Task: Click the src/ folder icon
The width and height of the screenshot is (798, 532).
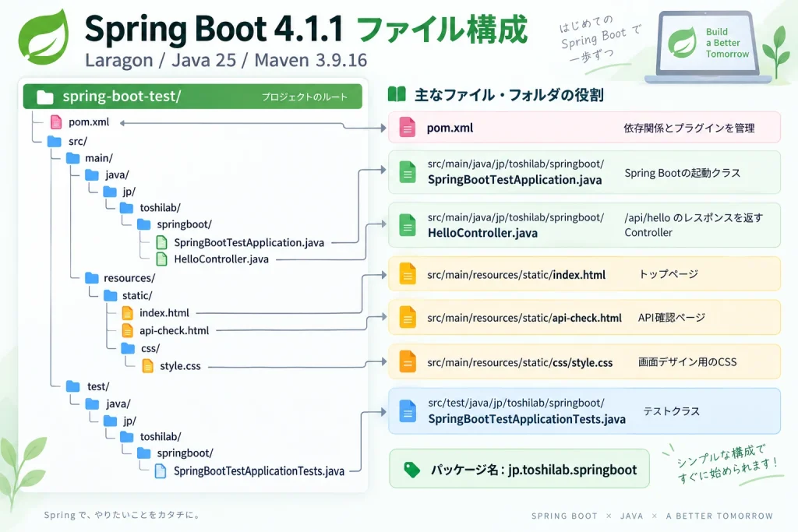Action: pyautogui.click(x=55, y=141)
